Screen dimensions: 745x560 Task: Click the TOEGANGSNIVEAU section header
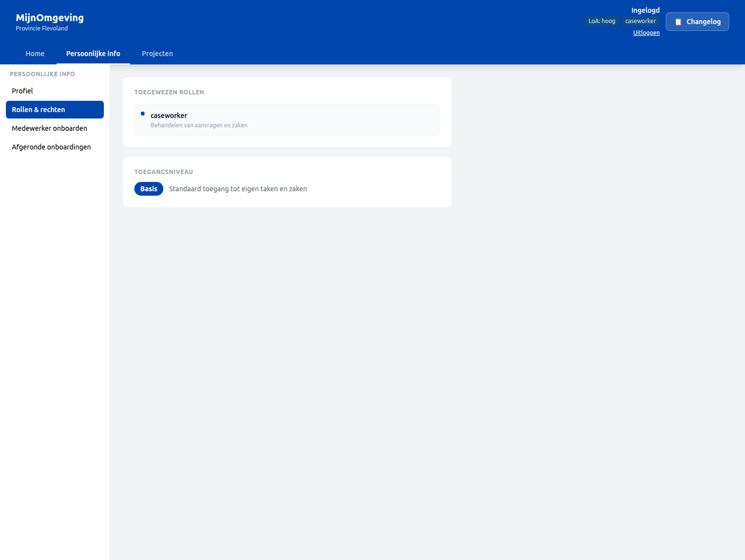[x=163, y=172]
